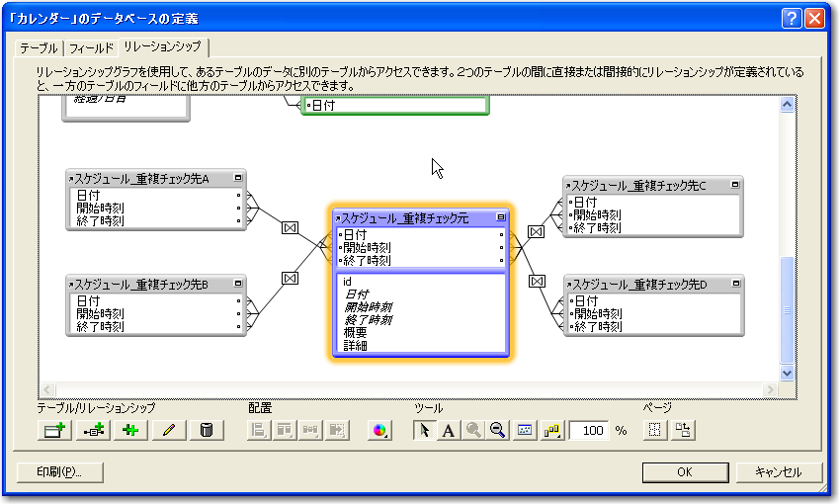Toggle display of スケジュール_重複チェック先C table

(734, 185)
